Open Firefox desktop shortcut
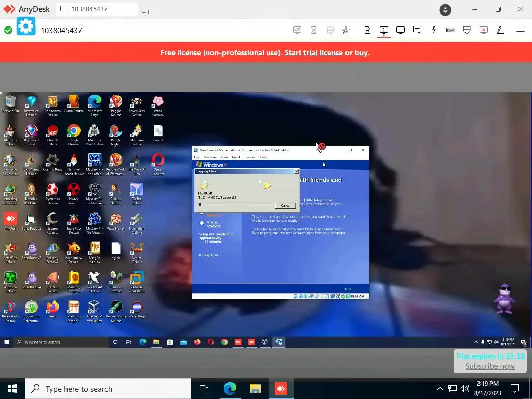 click(x=52, y=310)
